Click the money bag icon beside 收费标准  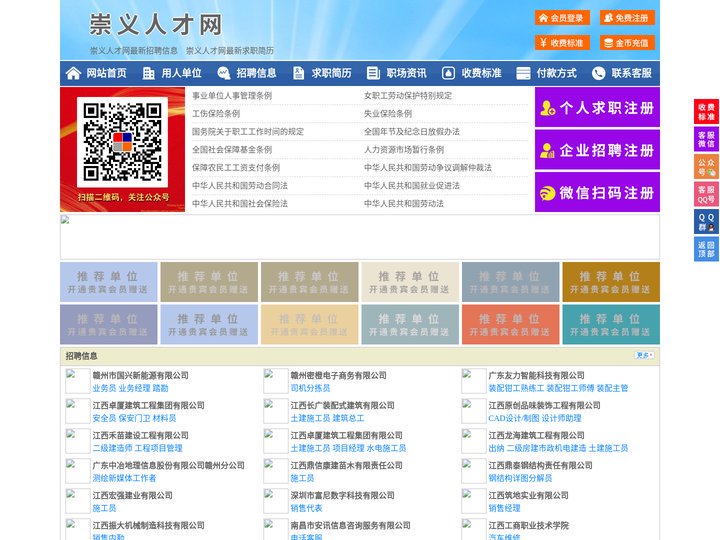[448, 73]
